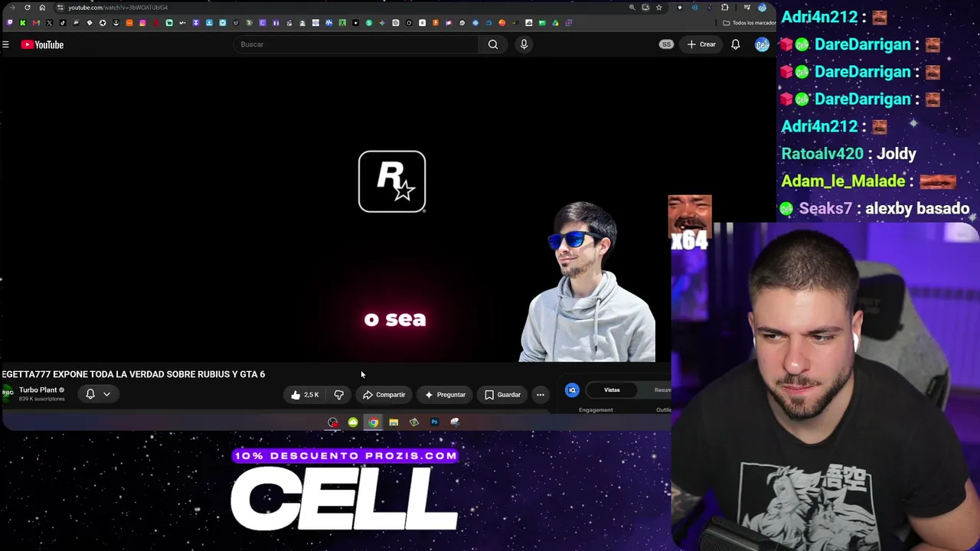This screenshot has width=980, height=551.
Task: Open the Instagram bookmark in bookmarks bar
Action: click(x=142, y=23)
